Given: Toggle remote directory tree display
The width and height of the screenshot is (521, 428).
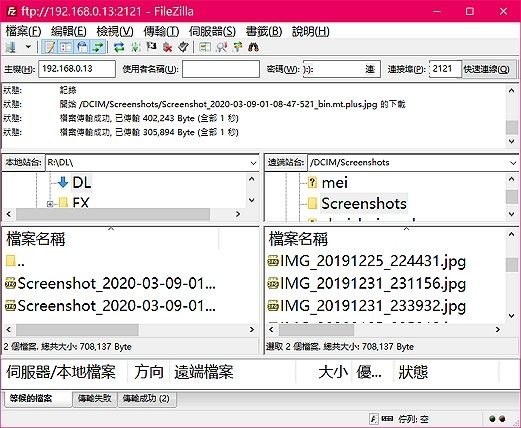Looking at the screenshot, I should point(82,47).
